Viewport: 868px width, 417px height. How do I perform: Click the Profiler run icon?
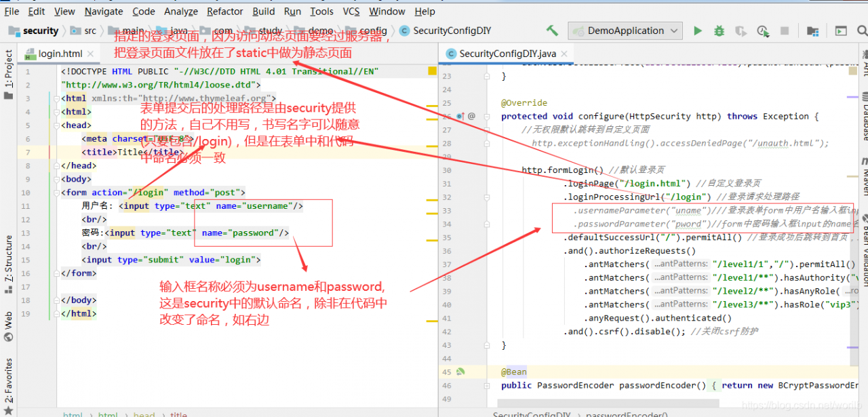click(763, 31)
